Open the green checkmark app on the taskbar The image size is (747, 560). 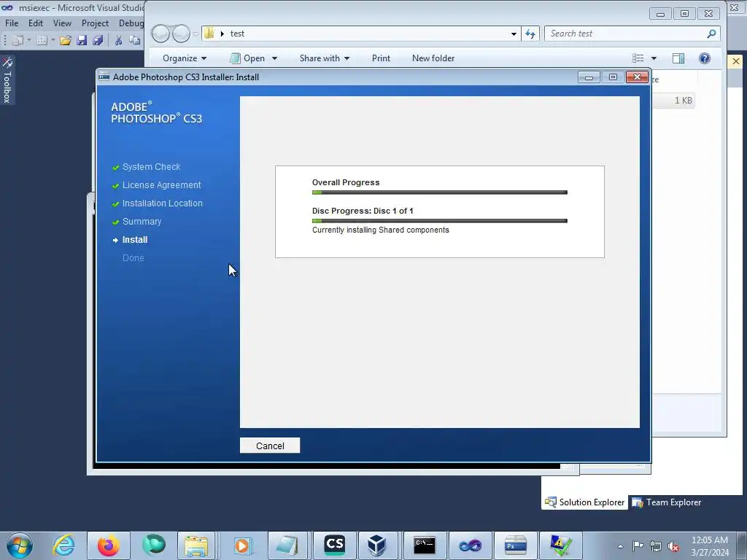click(560, 545)
